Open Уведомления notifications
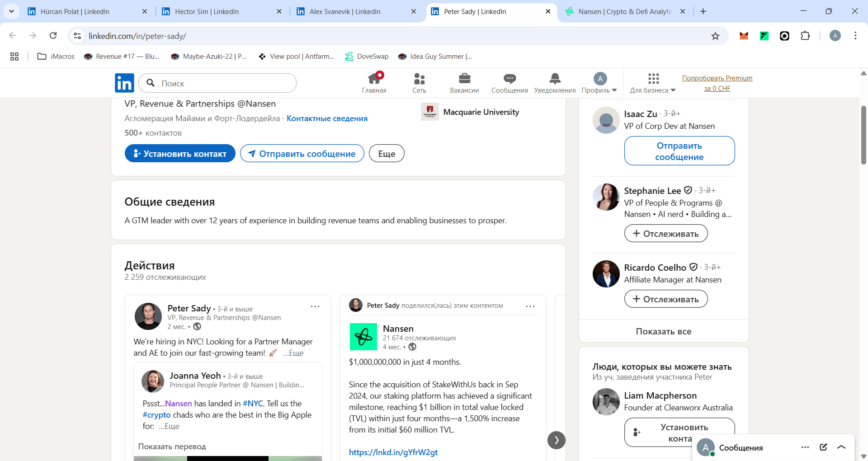Screen dimensions: 868x461 pyautogui.click(x=555, y=83)
